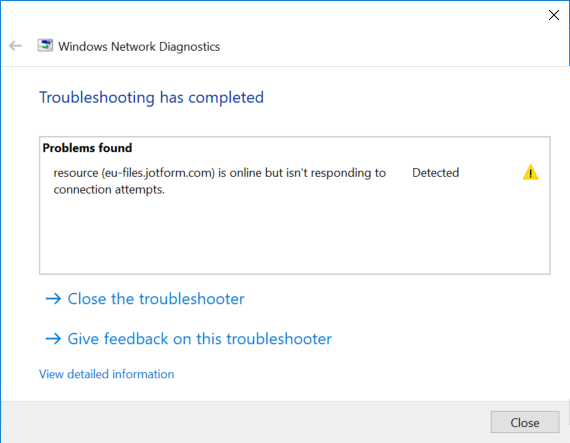Open Give feedback on this troubleshooter
Viewport: 570px width, 443px height.
click(x=200, y=339)
